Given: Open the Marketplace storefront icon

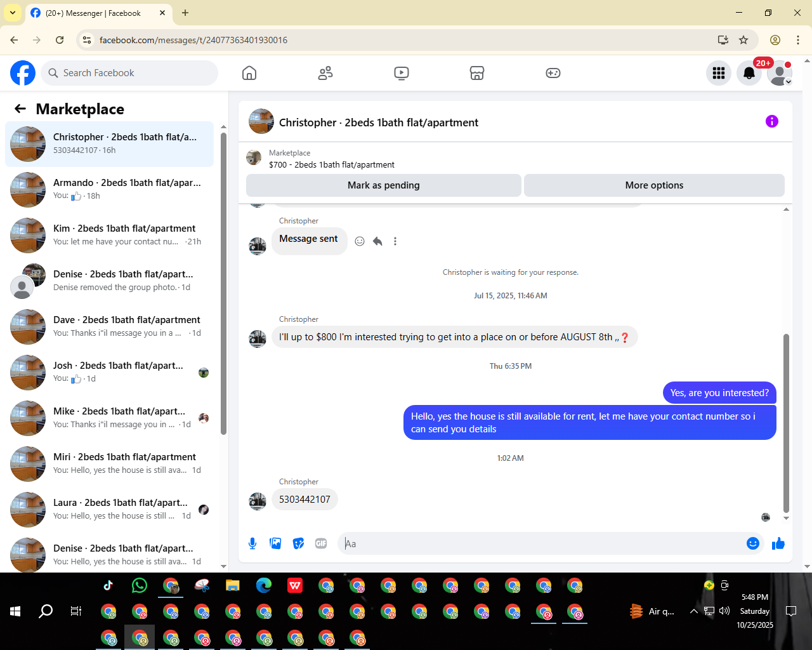Looking at the screenshot, I should (x=477, y=73).
